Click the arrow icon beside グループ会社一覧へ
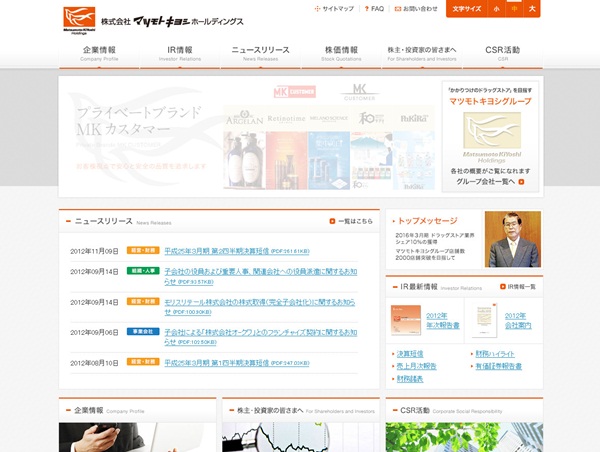600x452 pixels. pyautogui.click(x=521, y=182)
